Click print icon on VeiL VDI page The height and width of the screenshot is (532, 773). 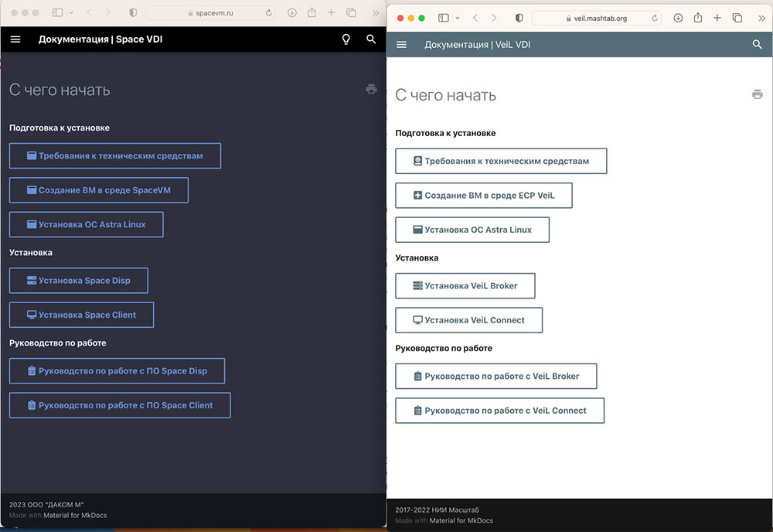pos(757,94)
